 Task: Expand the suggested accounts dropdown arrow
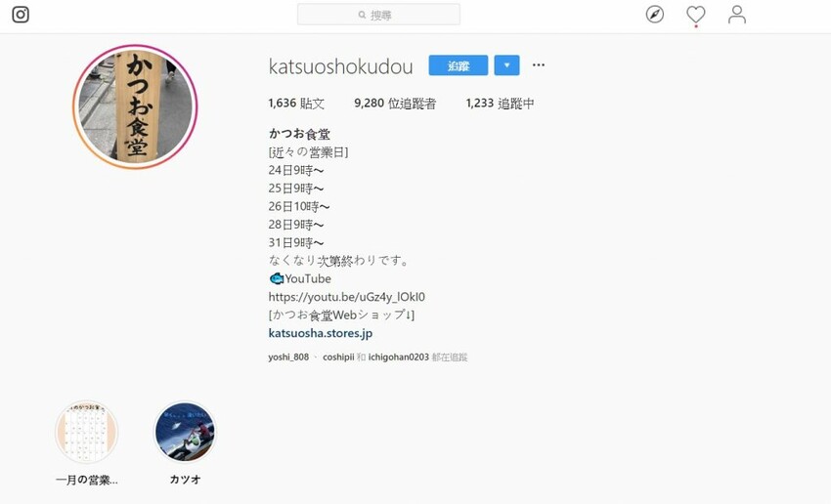[506, 65]
